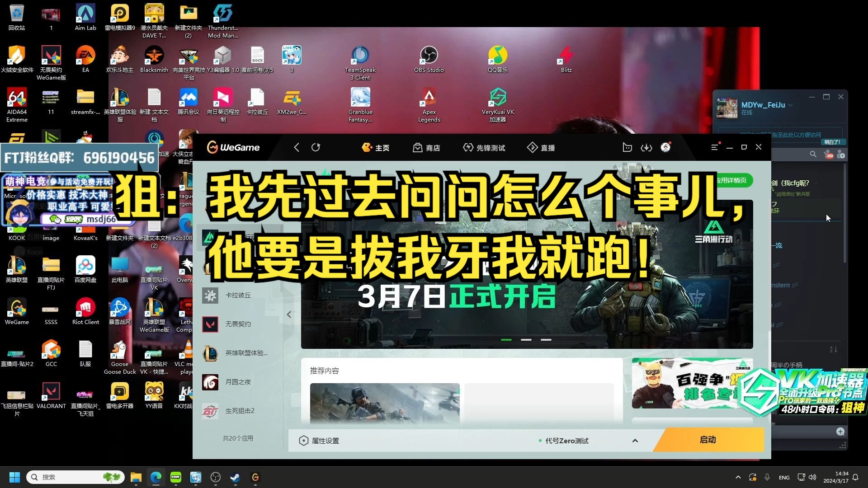Screen dimensions: 868x488
Task: Open Riot Client desktop shortcut
Action: 85,311
